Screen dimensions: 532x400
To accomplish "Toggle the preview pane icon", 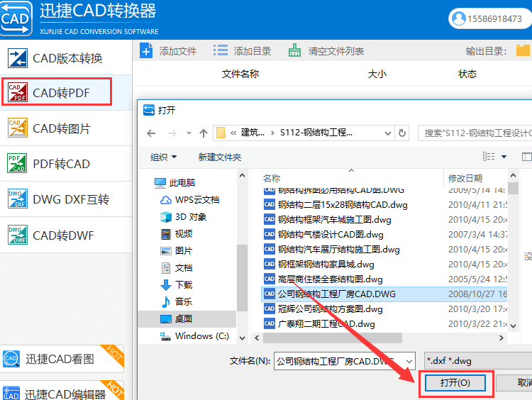I will [x=526, y=157].
